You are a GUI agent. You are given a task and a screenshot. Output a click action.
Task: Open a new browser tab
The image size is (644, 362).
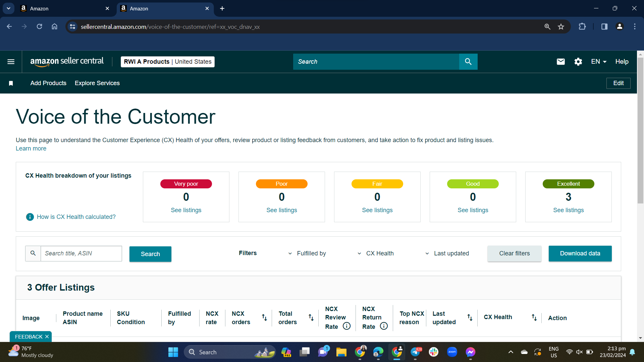[222, 9]
